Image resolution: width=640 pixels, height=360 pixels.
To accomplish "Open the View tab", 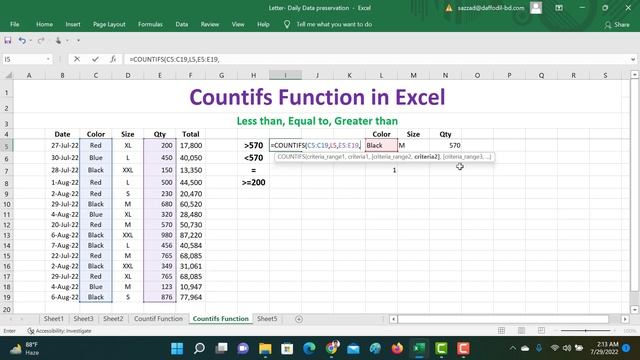I will pos(238,24).
